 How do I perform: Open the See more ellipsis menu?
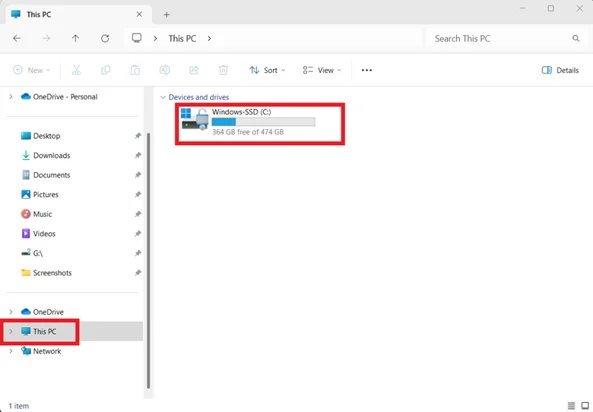point(366,70)
